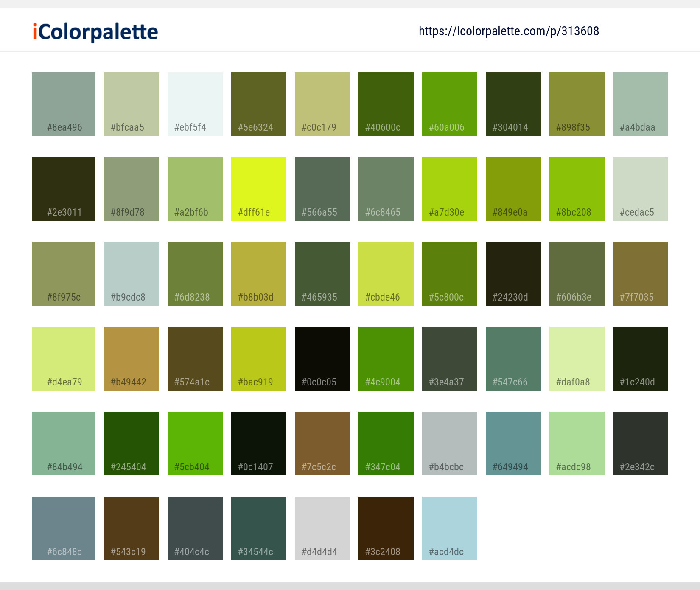Pick the #547c66 swatch
The width and height of the screenshot is (700, 590).
tap(513, 359)
